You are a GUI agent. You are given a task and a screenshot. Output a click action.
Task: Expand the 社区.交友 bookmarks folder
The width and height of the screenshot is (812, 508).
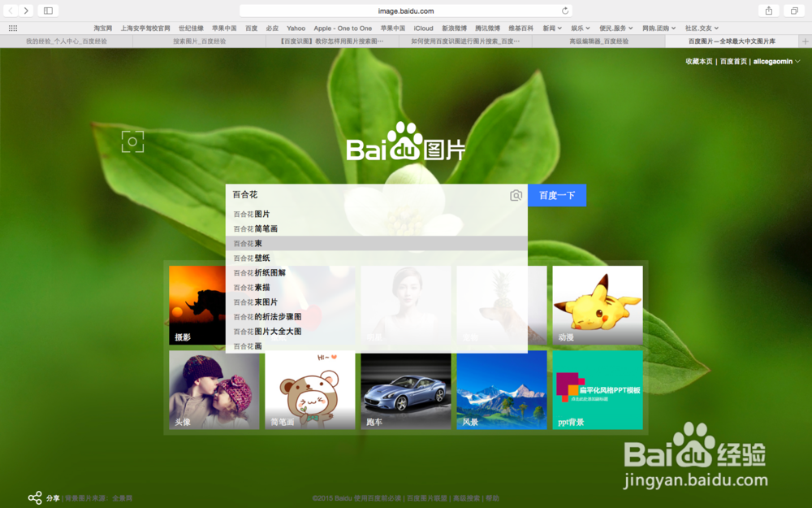[x=702, y=28]
